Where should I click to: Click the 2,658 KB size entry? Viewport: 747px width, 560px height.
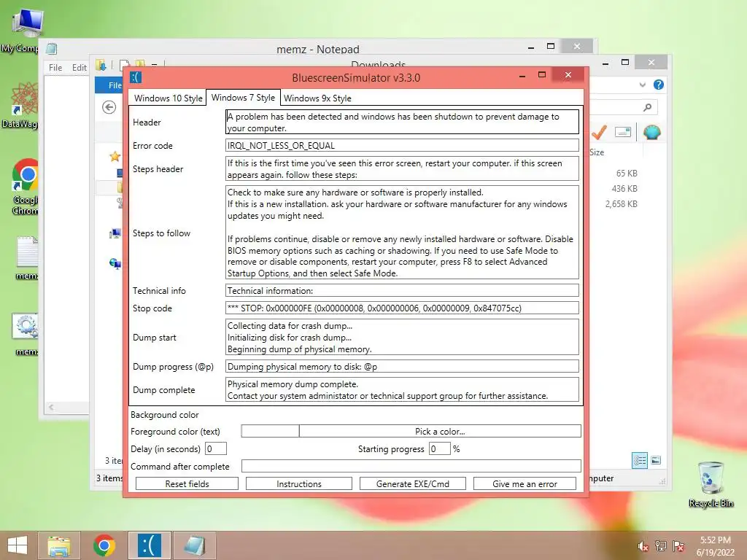(621, 204)
